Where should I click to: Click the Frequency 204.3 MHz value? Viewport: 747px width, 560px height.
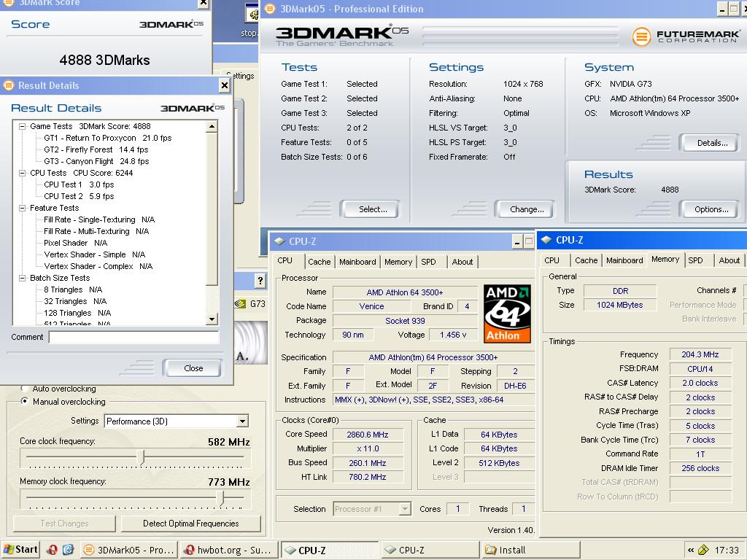click(x=700, y=355)
